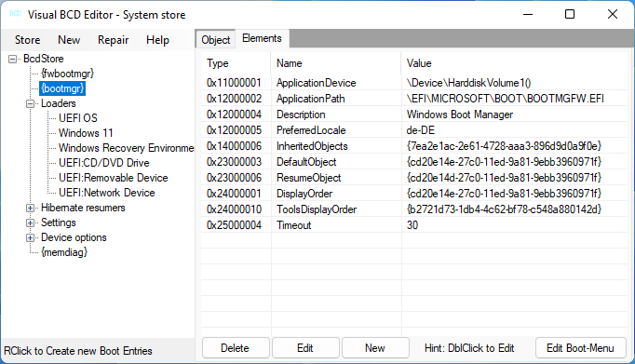
Task: Open the Store menu
Action: [x=28, y=40]
